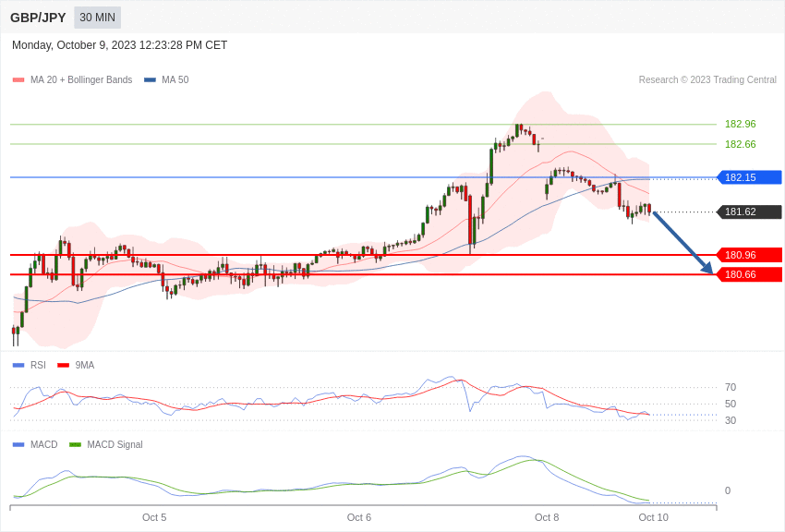Click the blue 182.15 pivot price tag
The width and height of the screenshot is (785, 532).
(750, 177)
